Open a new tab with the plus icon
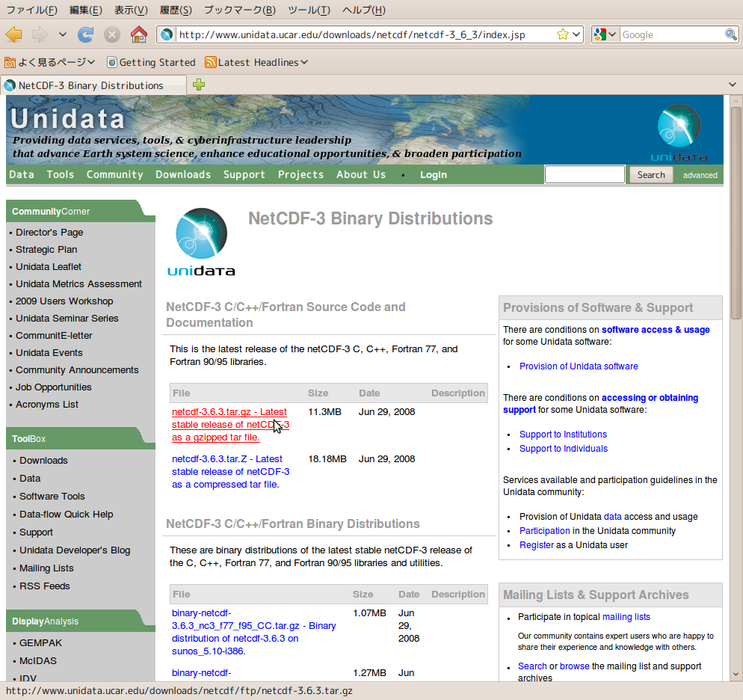743x700 pixels. (199, 85)
